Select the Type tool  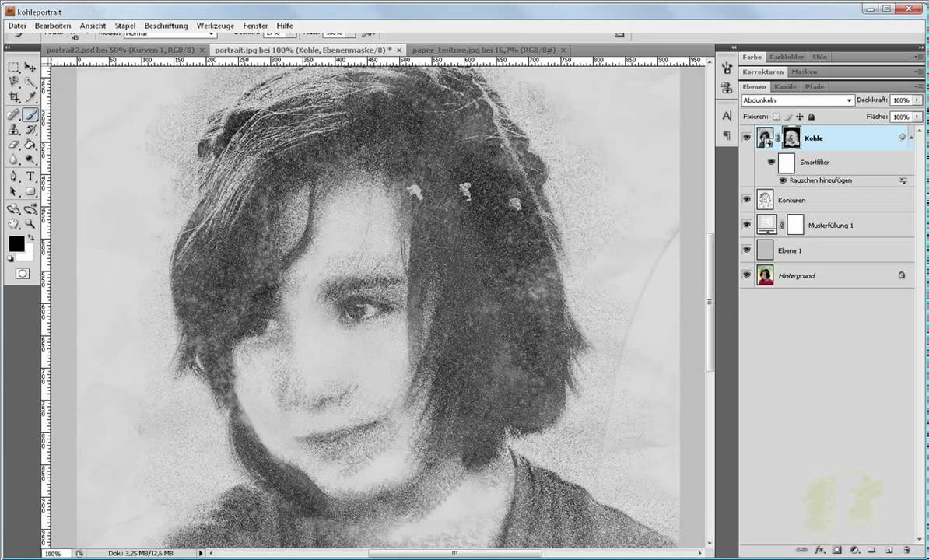pyautogui.click(x=30, y=177)
